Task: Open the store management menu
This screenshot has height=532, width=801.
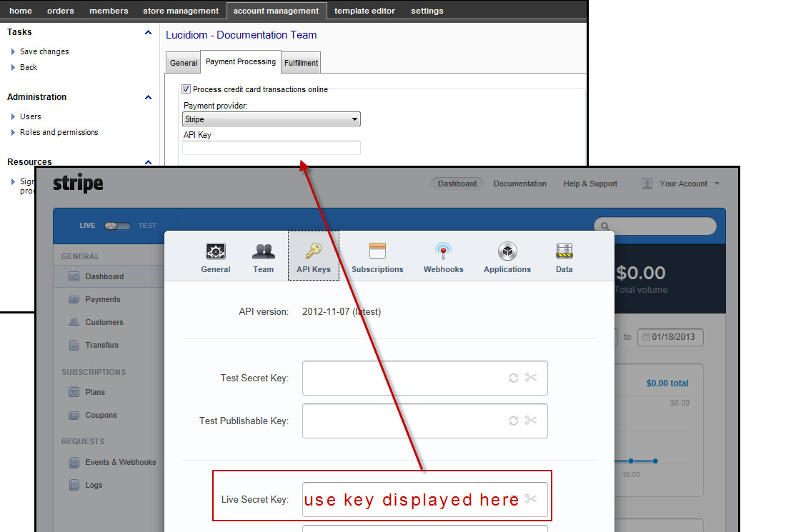Action: (x=181, y=11)
